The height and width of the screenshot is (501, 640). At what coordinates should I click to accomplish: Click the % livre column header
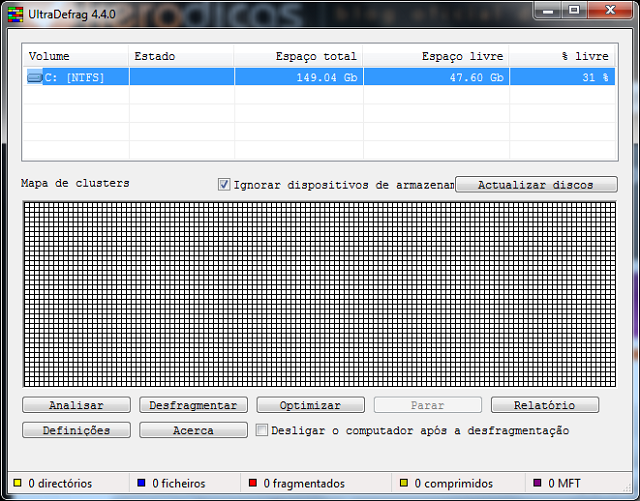(562, 56)
